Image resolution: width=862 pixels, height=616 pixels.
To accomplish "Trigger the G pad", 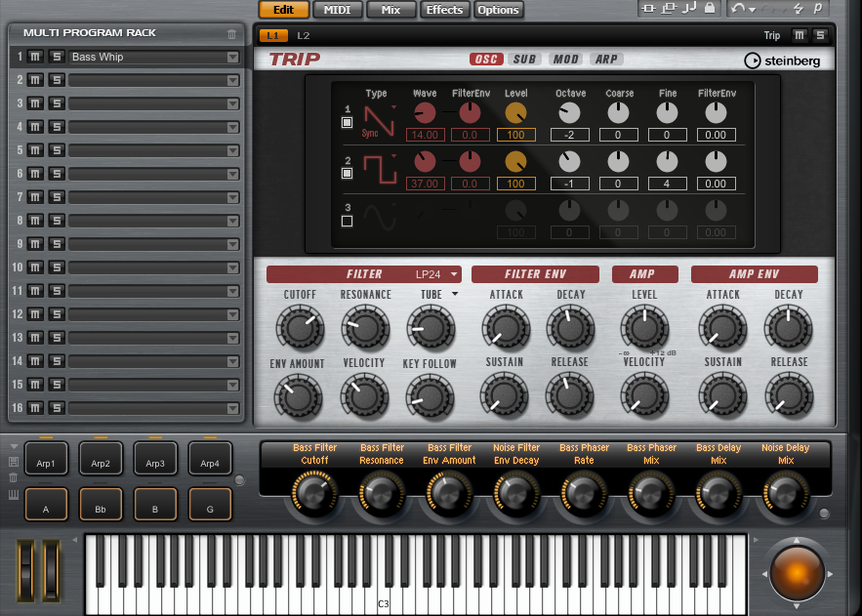I will (x=210, y=504).
